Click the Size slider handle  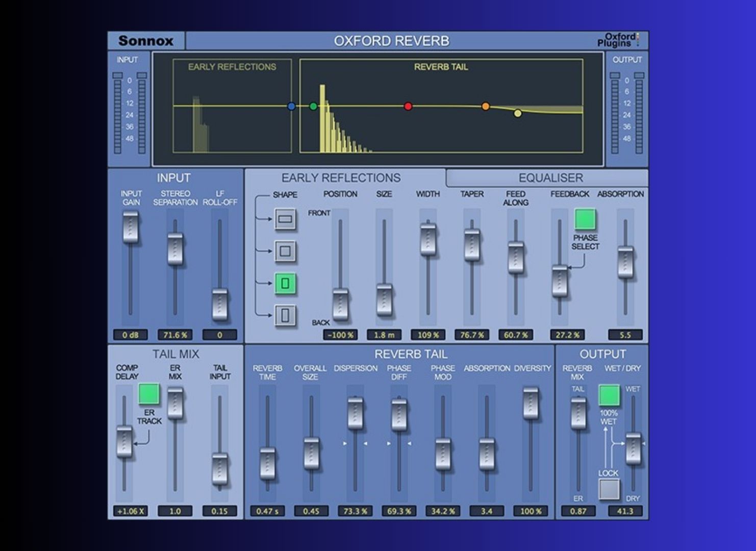384,299
